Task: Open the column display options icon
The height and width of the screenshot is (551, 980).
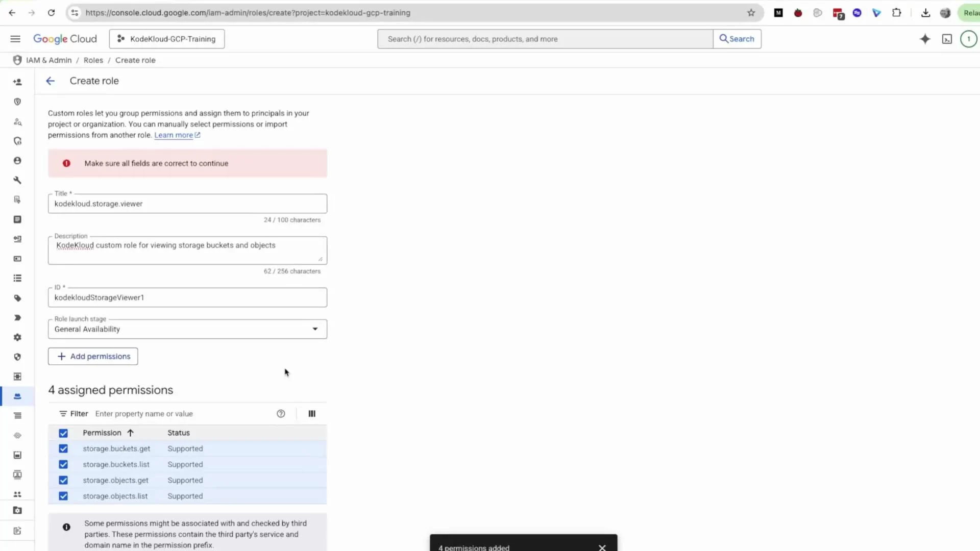Action: 312,414
